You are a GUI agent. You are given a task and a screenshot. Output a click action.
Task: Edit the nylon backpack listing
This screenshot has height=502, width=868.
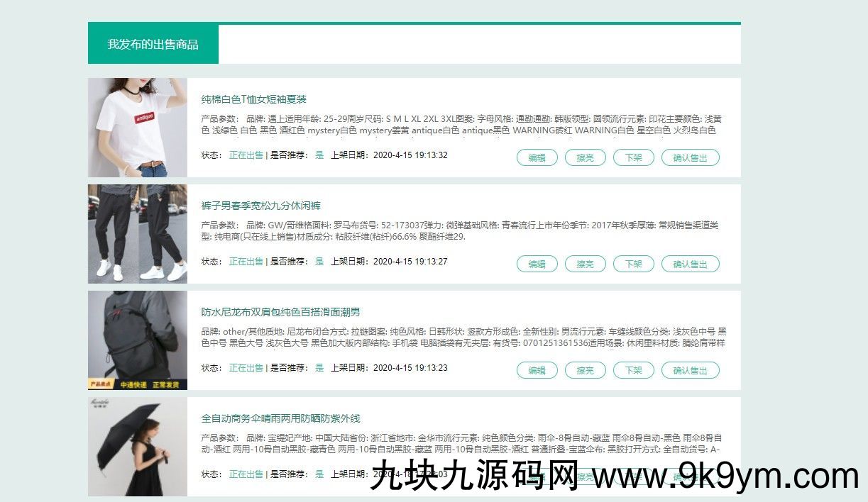tap(537, 370)
